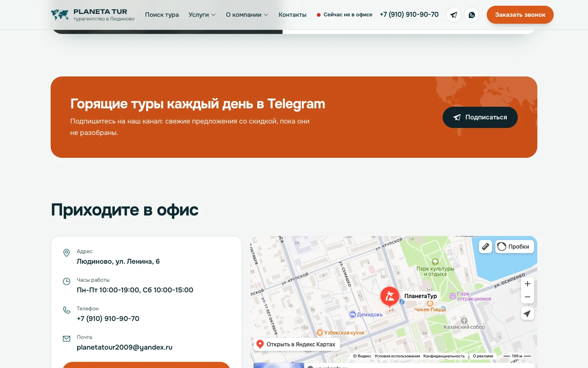This screenshot has width=588, height=368.
Task: Open the Условия использования map link
Action: pos(397,356)
